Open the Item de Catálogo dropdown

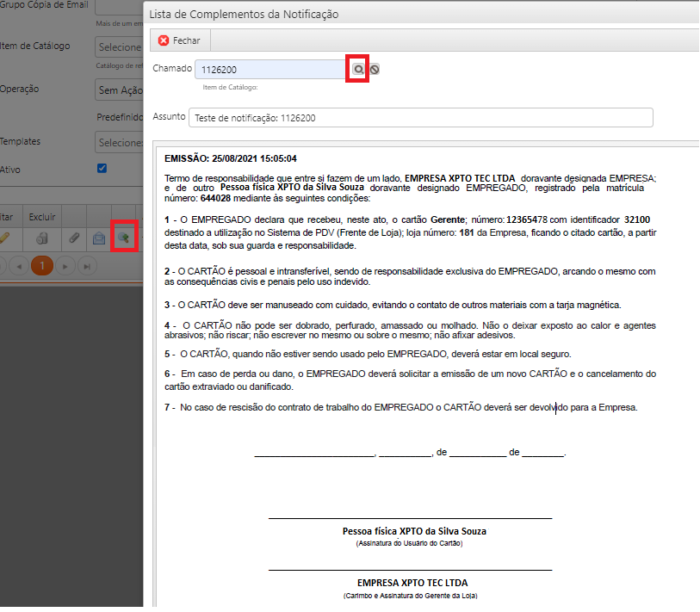(119, 47)
